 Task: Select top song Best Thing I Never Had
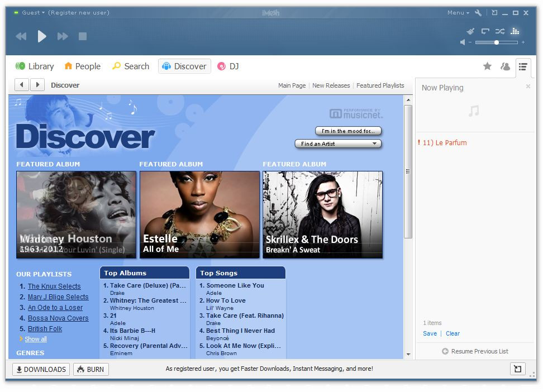(240, 331)
